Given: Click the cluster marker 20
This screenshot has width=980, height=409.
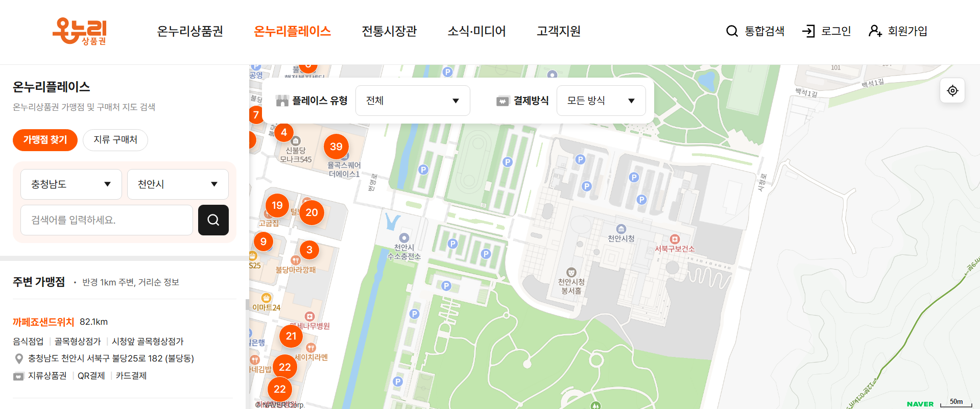Looking at the screenshot, I should click(312, 212).
